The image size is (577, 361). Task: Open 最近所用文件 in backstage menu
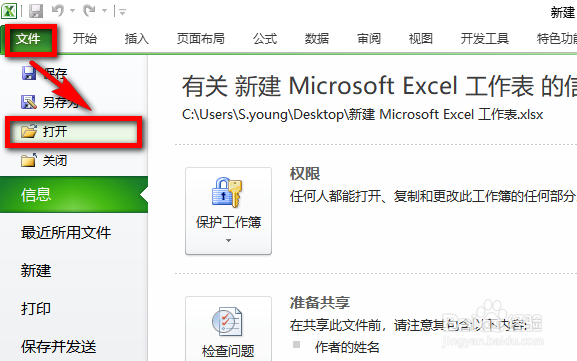(x=66, y=233)
